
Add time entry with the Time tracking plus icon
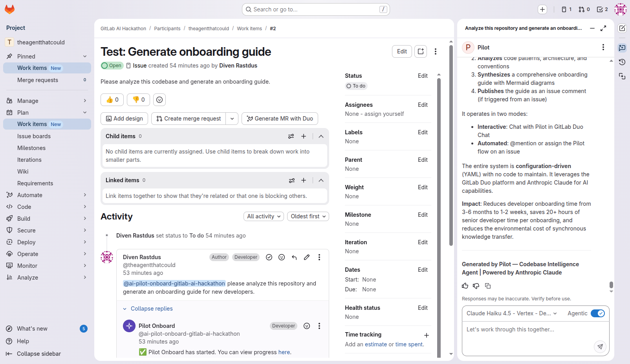(427, 335)
